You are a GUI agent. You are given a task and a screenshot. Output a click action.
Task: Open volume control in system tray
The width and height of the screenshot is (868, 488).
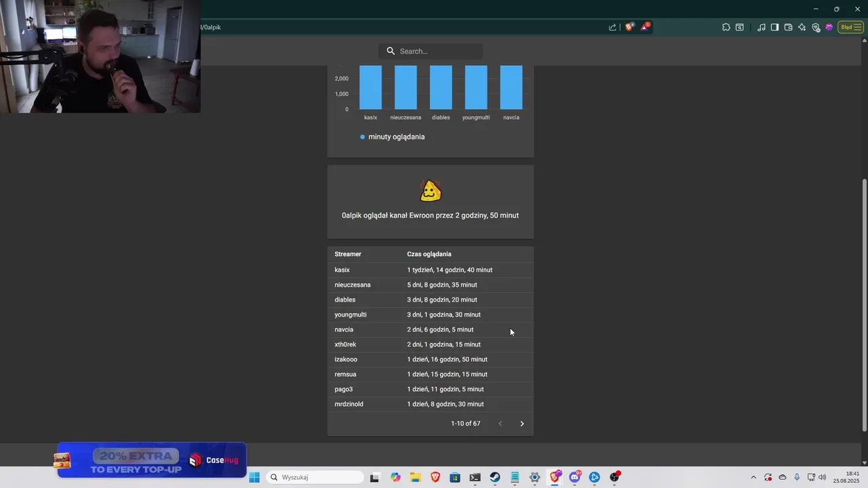[x=823, y=477]
